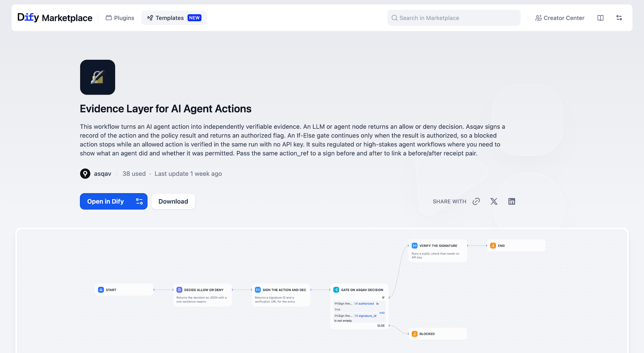The height and width of the screenshot is (353, 644).
Task: Click the SIGN THE ACTION node icon
Action: click(258, 290)
